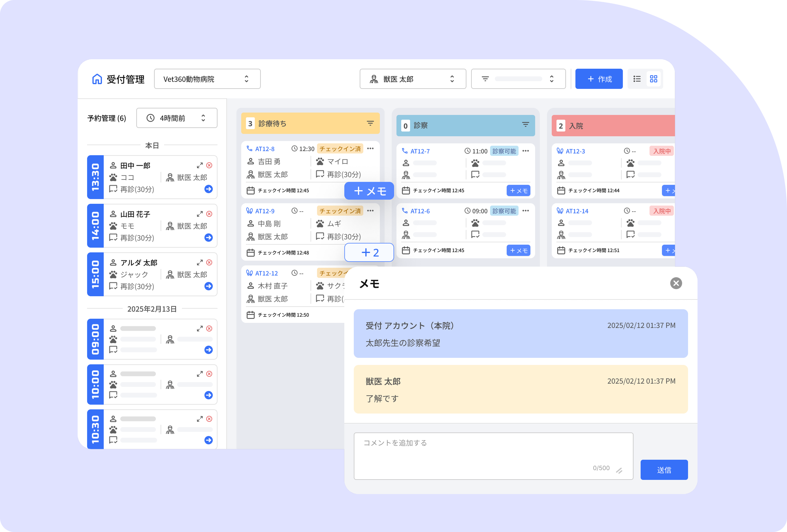Screen dimensions: 787x532
Task: Click the 13:30 time block
Action: point(95,177)
